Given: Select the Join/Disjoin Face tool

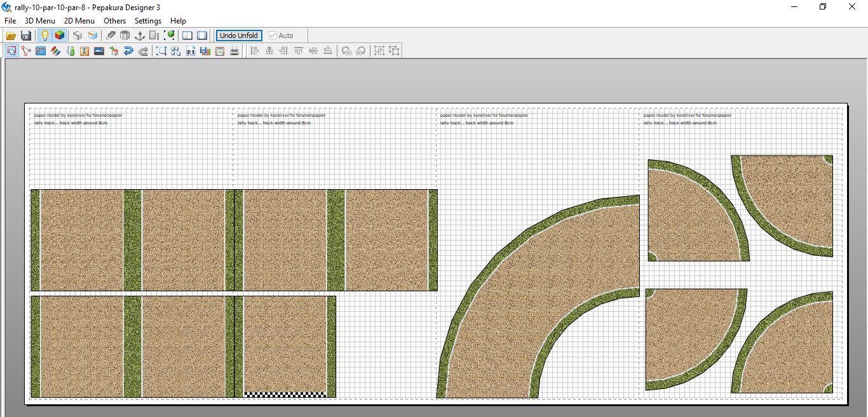Looking at the screenshot, I should [26, 51].
